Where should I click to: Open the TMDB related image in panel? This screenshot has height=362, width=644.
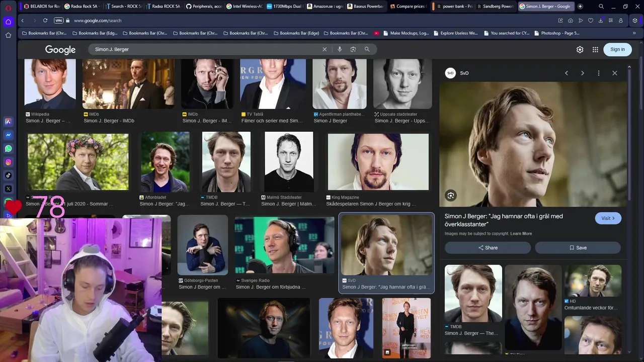(x=473, y=293)
